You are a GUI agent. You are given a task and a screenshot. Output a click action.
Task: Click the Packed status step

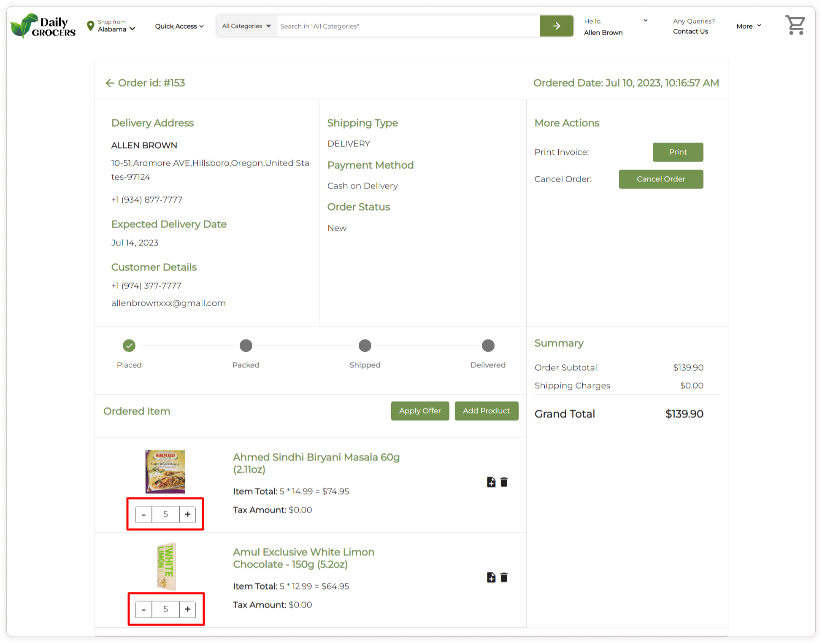tap(246, 345)
